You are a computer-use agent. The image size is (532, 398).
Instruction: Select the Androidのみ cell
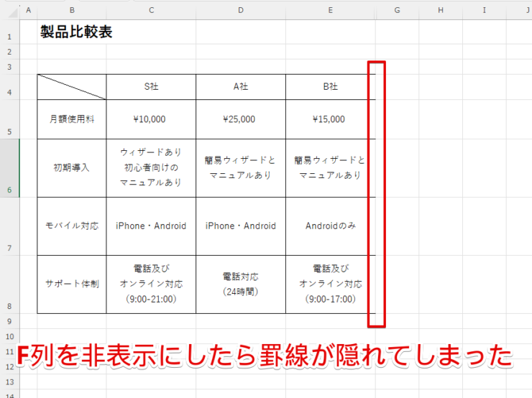[331, 226]
